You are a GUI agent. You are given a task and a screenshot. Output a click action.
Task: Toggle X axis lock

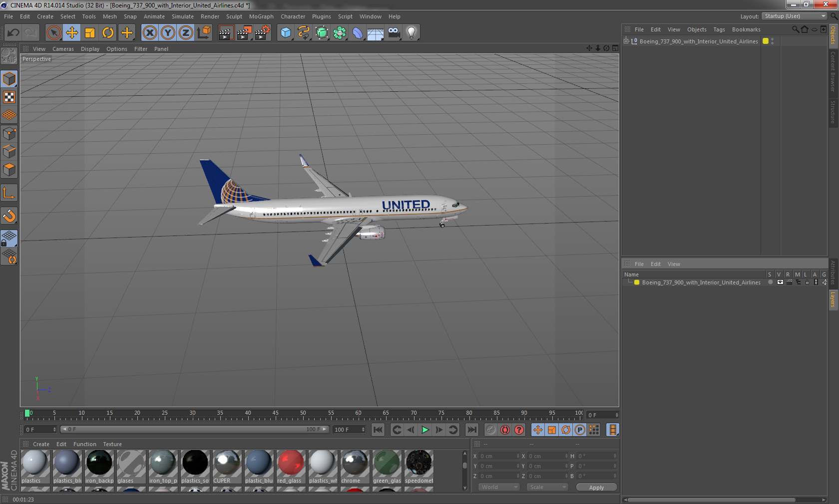[149, 33]
